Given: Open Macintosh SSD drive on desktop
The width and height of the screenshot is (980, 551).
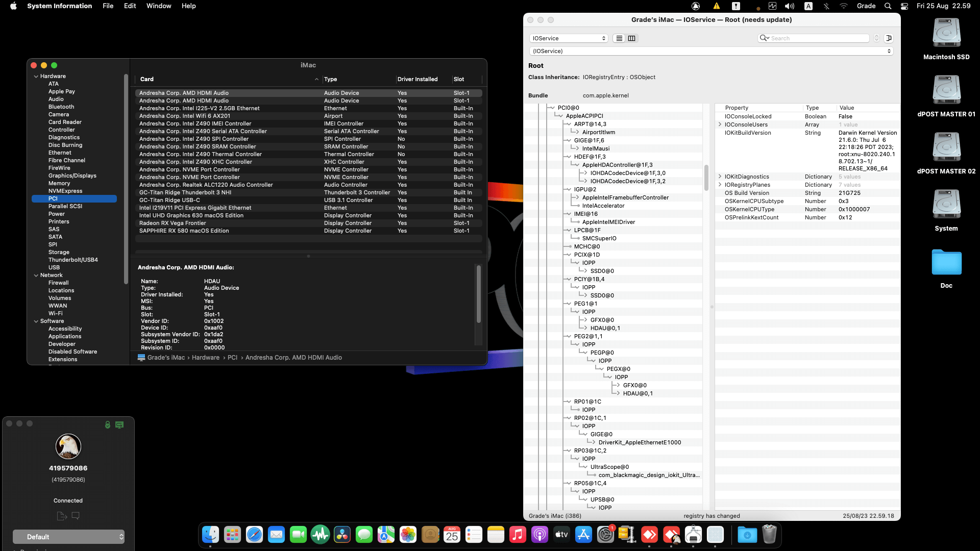Looking at the screenshot, I should 946,33.
